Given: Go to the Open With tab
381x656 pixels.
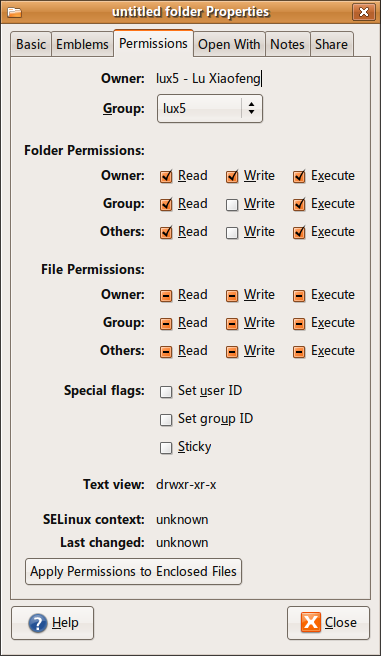Looking at the screenshot, I should [x=229, y=44].
